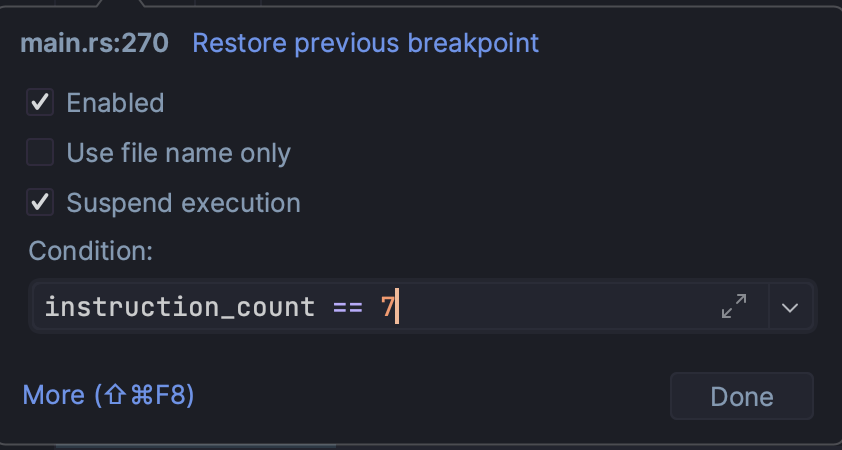Click the line number 270 in the title

click(146, 43)
